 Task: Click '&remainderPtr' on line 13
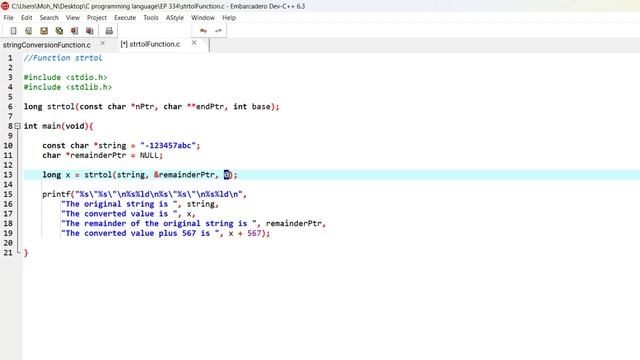tap(184, 175)
